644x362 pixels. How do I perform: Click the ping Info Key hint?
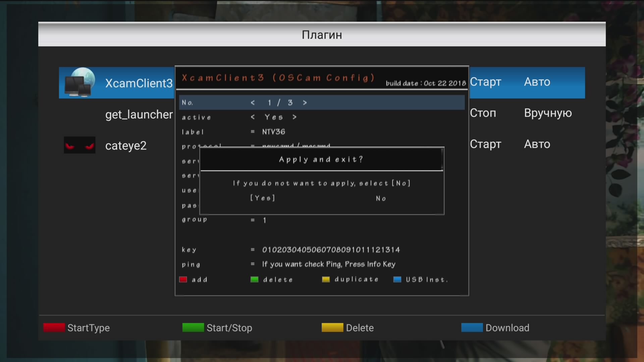tap(329, 264)
